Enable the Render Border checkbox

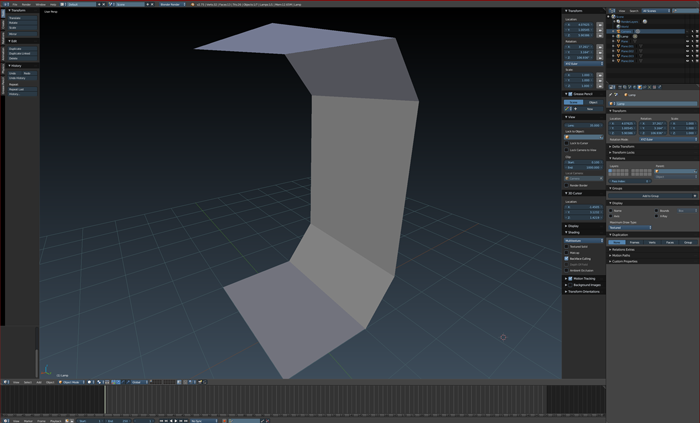pyautogui.click(x=567, y=185)
